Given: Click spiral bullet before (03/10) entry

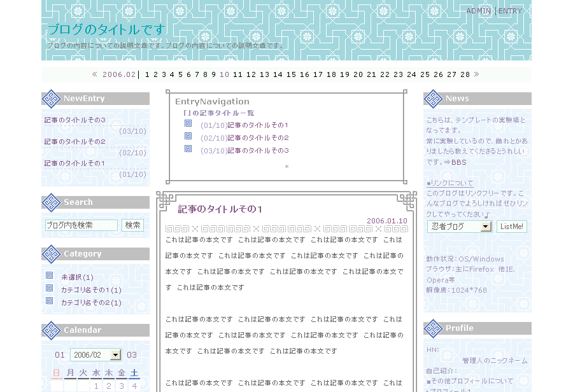Looking at the screenshot, I should (x=188, y=149).
